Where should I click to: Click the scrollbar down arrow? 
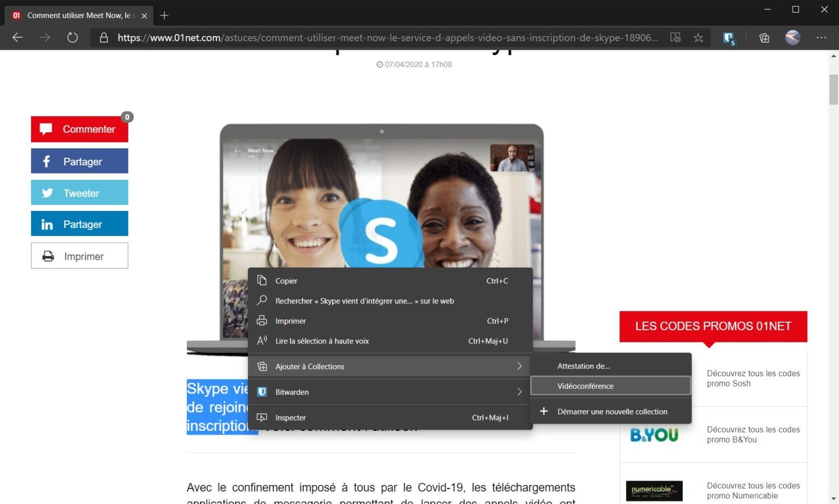point(834,499)
